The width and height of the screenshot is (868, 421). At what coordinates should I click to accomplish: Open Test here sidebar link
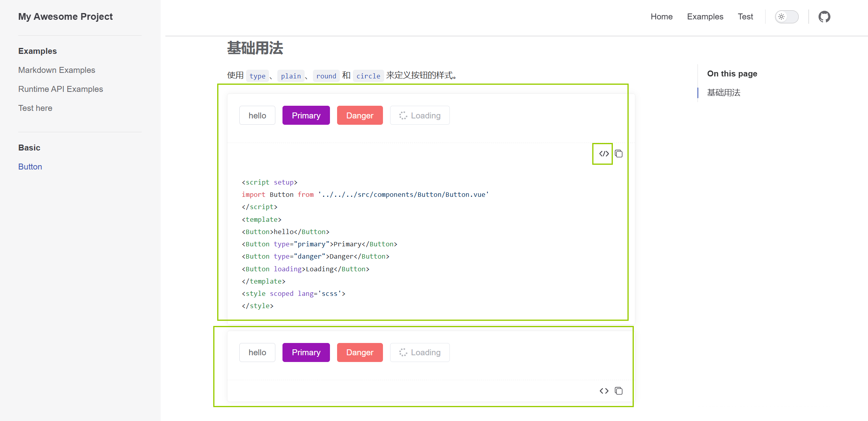(35, 108)
